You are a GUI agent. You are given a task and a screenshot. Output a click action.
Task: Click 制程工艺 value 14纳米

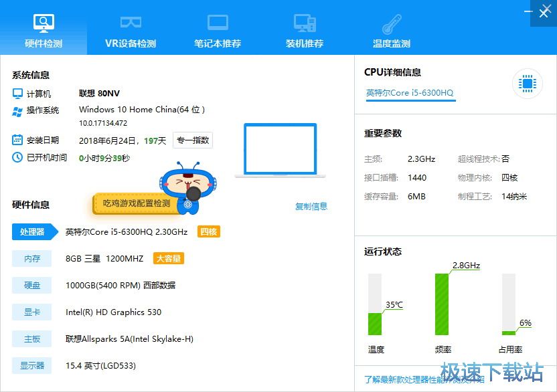(x=514, y=197)
